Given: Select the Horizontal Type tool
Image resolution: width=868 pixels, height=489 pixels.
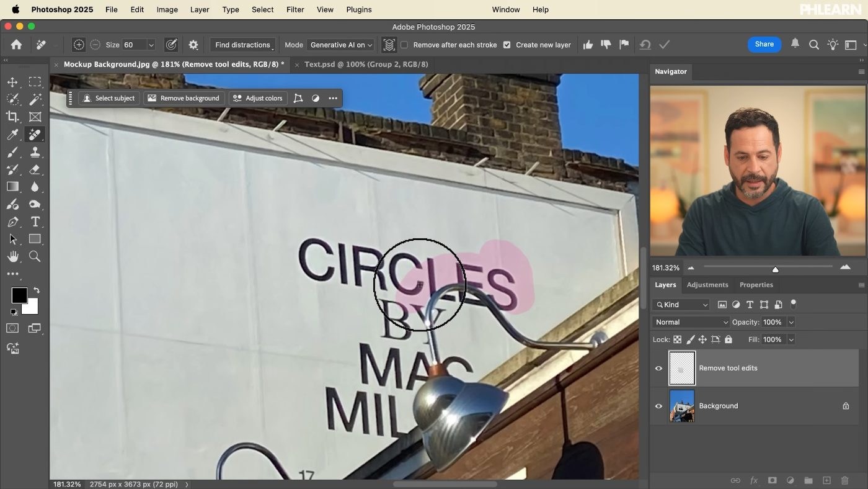Looking at the screenshot, I should point(35,222).
